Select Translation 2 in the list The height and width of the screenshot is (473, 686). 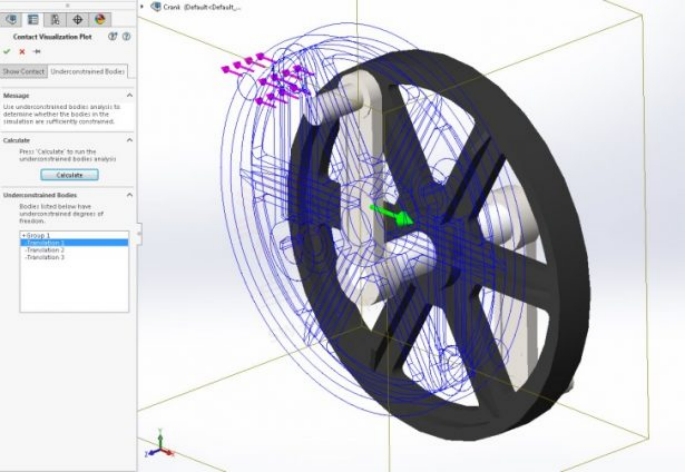[46, 250]
